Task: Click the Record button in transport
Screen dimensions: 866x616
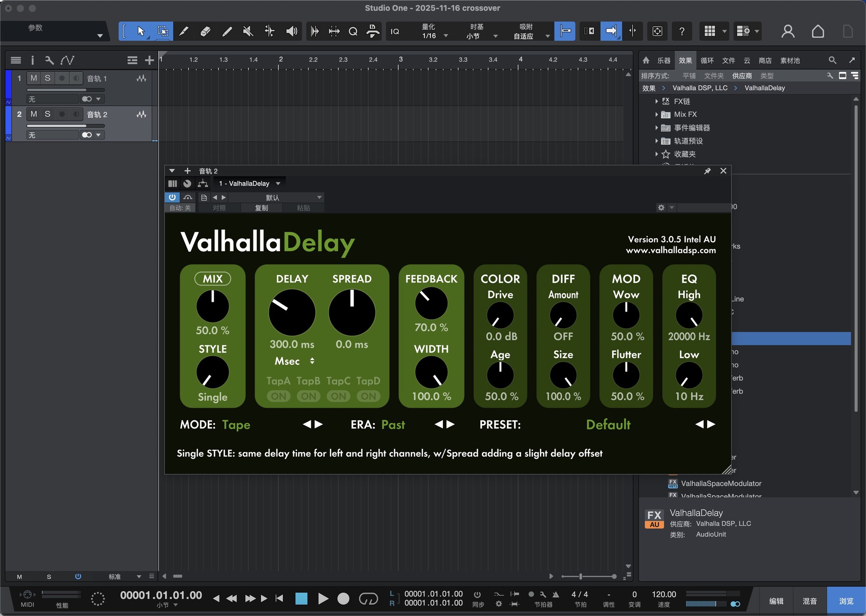Action: click(343, 598)
